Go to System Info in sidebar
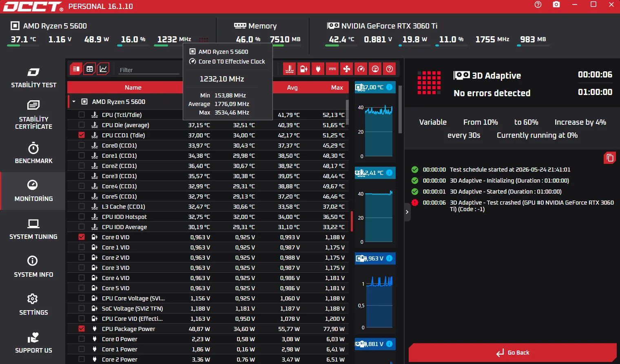The width and height of the screenshot is (620, 364). click(33, 267)
